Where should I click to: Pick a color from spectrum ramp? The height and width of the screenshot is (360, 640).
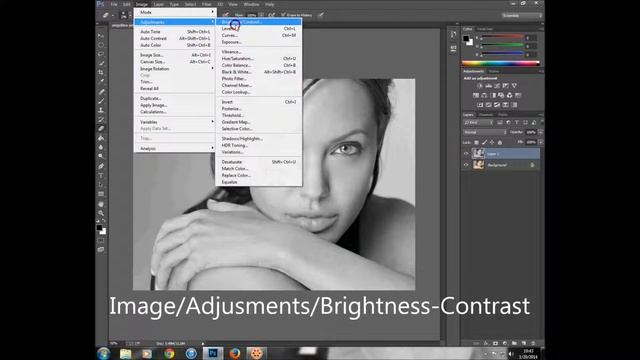(501, 63)
